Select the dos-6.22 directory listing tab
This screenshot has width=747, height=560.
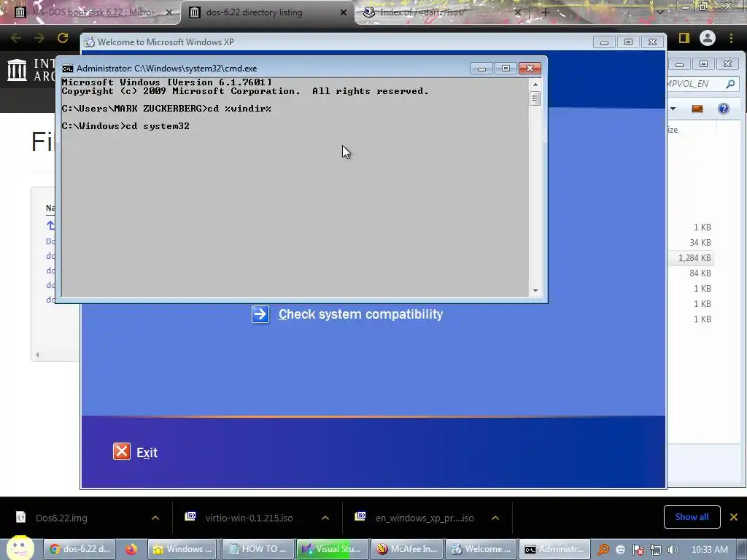[x=267, y=12]
